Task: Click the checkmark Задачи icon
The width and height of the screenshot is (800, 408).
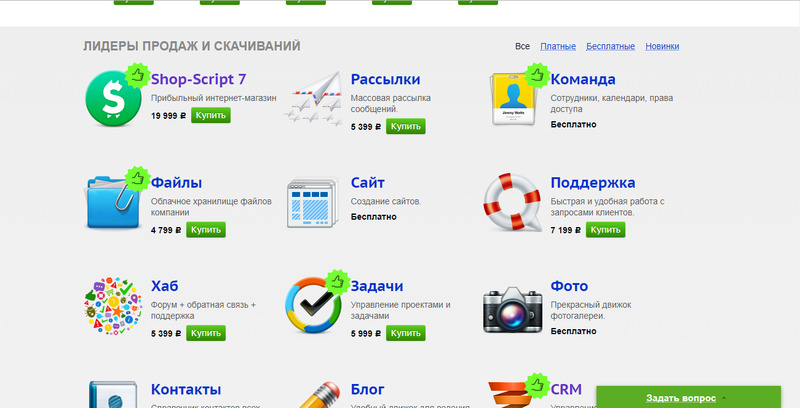Action: coord(313,305)
